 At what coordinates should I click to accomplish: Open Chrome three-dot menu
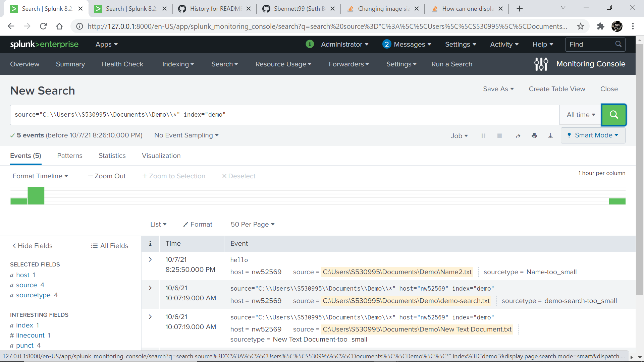[633, 26]
